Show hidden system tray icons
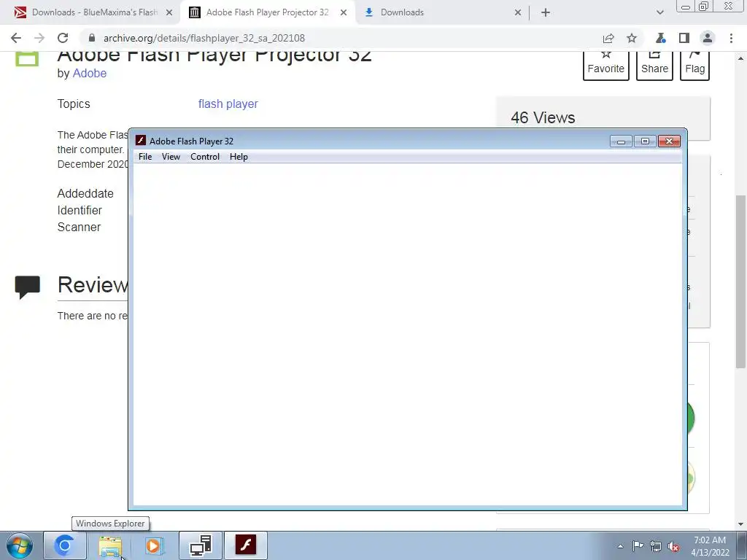This screenshot has width=747, height=560. click(x=620, y=546)
